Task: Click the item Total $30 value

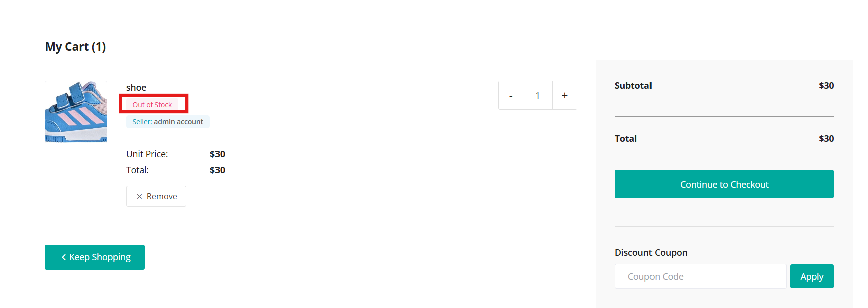Action: pyautogui.click(x=218, y=170)
